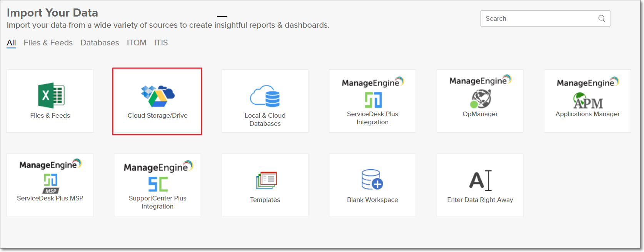Open the Templates icon
644x252 pixels.
266,180
